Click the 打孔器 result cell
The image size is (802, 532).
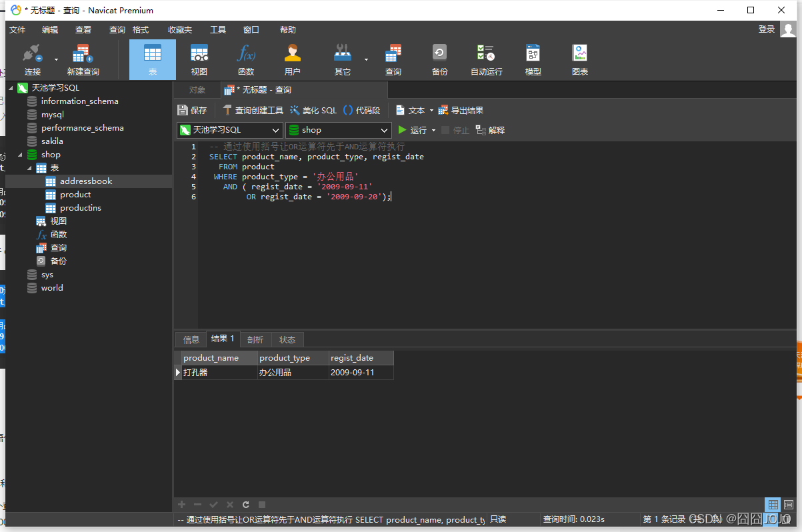(x=219, y=373)
